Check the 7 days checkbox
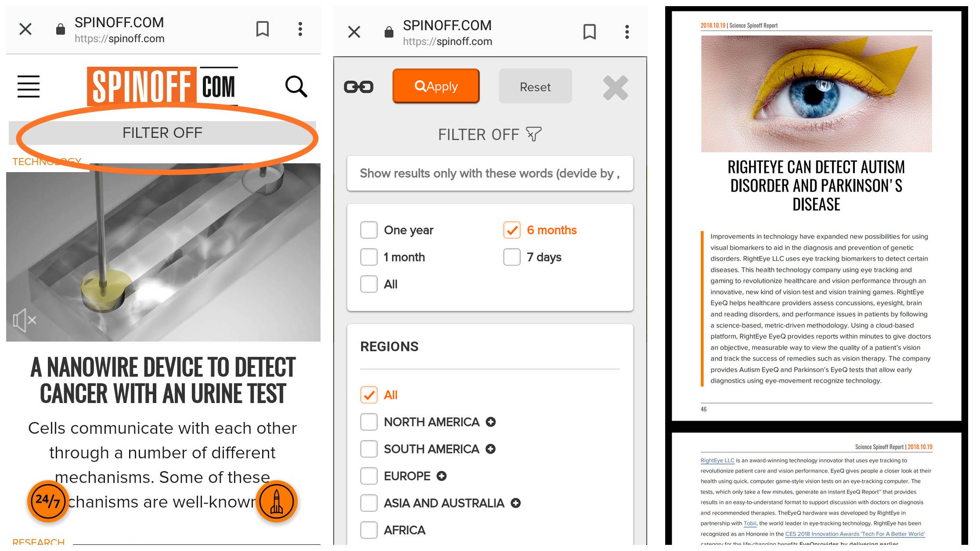Image resolution: width=980 pixels, height=551 pixels. click(512, 257)
